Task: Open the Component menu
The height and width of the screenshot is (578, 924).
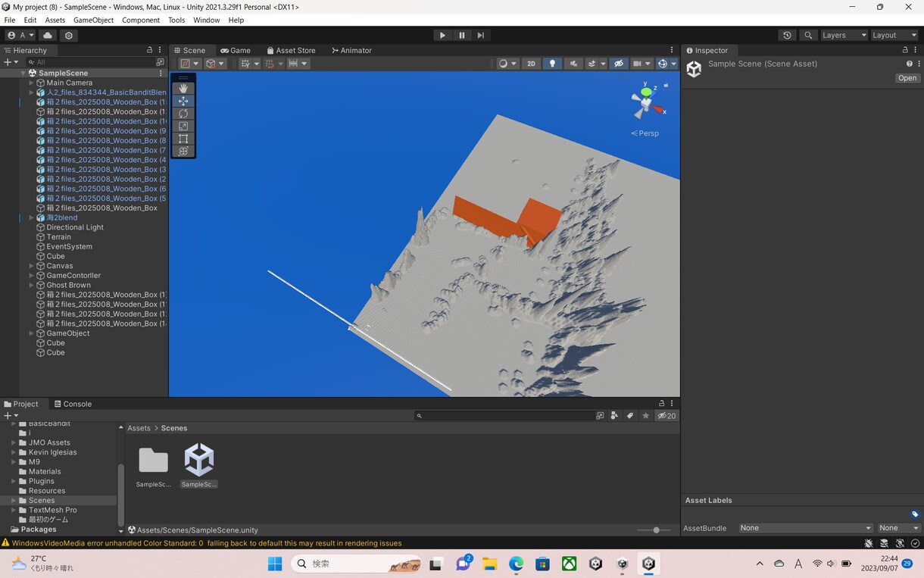Action: coord(141,20)
